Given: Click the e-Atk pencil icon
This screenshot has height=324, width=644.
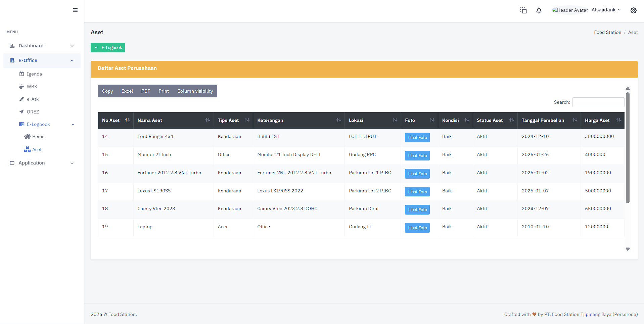Looking at the screenshot, I should pos(22,99).
